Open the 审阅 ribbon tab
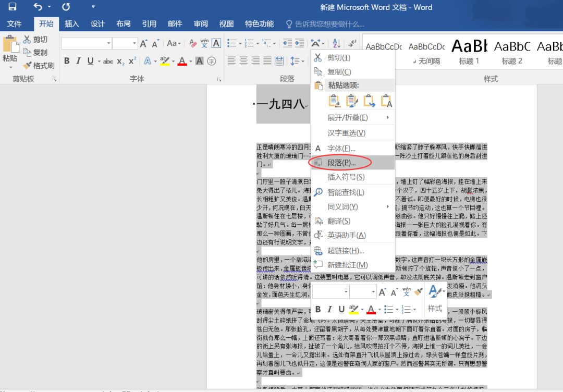Image resolution: width=563 pixels, height=392 pixels. tap(201, 23)
